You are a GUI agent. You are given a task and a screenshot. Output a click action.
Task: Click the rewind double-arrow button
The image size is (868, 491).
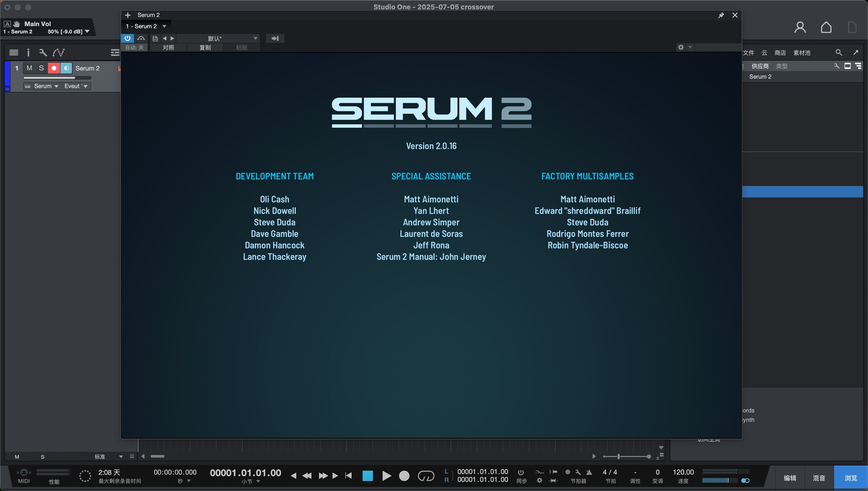(307, 476)
